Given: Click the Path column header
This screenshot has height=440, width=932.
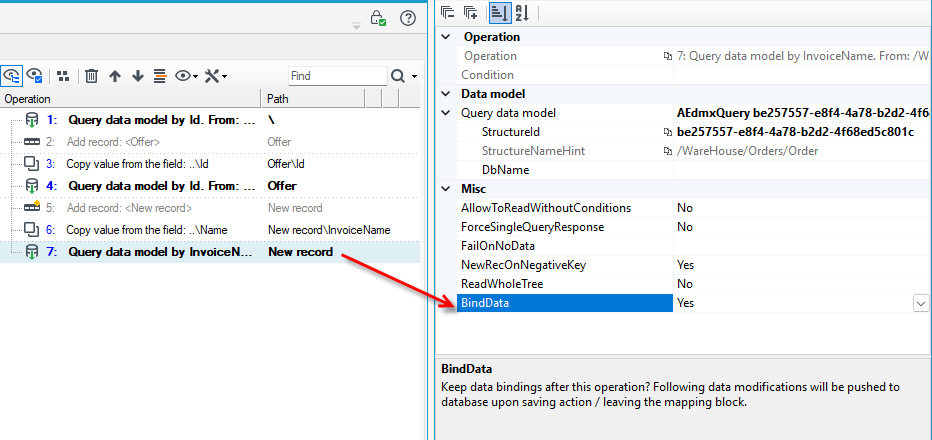Looking at the screenshot, I should (313, 99).
